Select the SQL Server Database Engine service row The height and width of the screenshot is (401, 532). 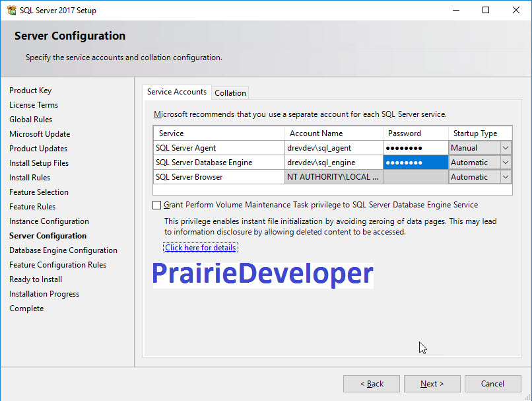pos(219,163)
